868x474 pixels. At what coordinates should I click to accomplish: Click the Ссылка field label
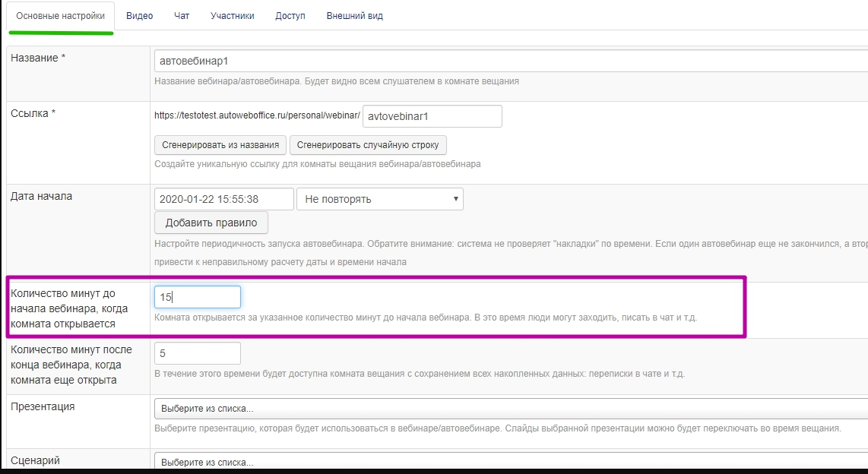pos(33,113)
